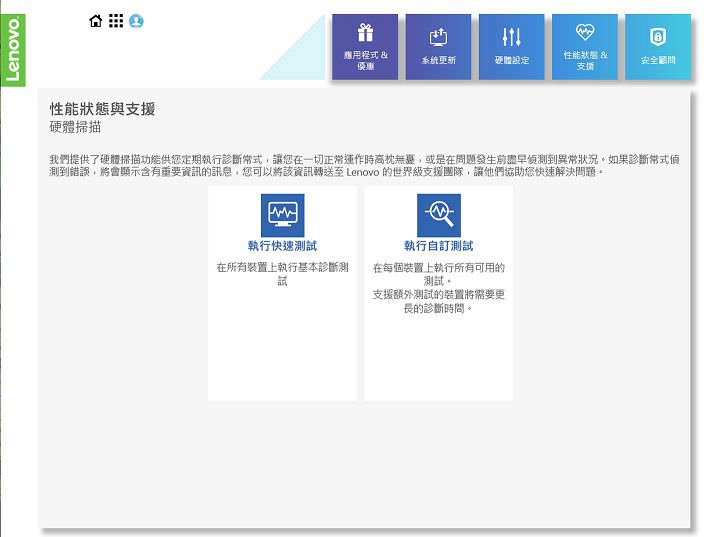Click the 硬體掃描 subheading

[75, 127]
